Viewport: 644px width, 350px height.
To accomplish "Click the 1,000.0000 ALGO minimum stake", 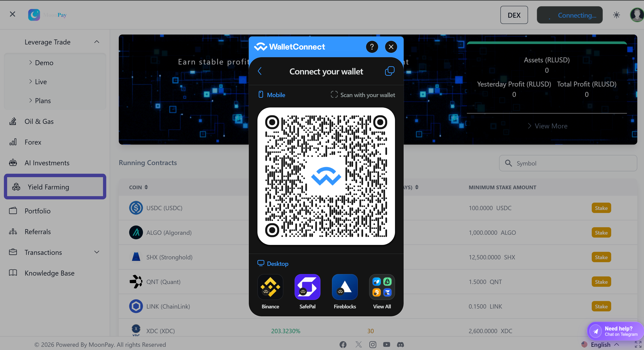I will [x=492, y=232].
